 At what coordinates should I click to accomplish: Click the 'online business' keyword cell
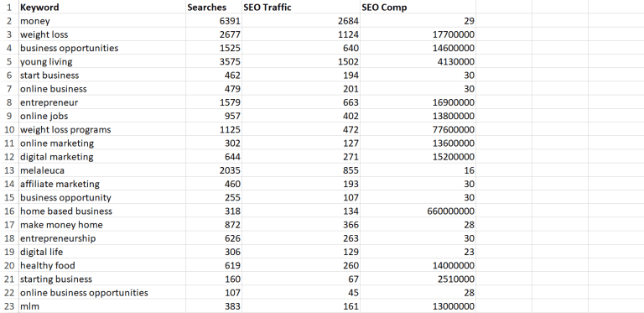pyautogui.click(x=101, y=88)
